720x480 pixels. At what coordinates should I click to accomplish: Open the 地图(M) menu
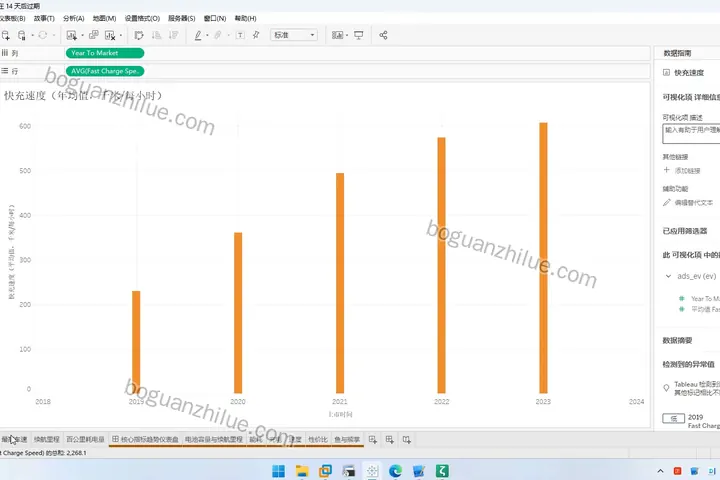104,18
